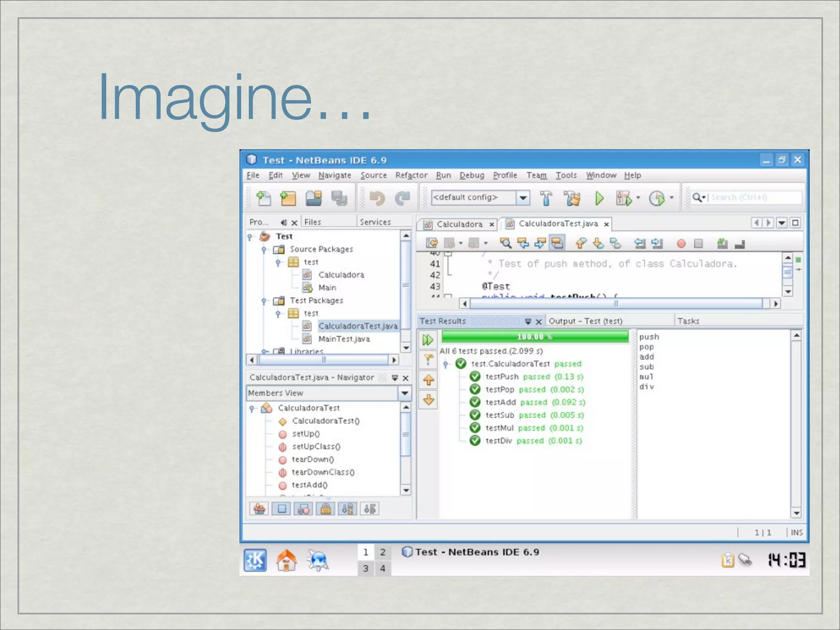840x630 pixels.
Task: Open the editor document list dropdown arrow
Action: (x=782, y=223)
